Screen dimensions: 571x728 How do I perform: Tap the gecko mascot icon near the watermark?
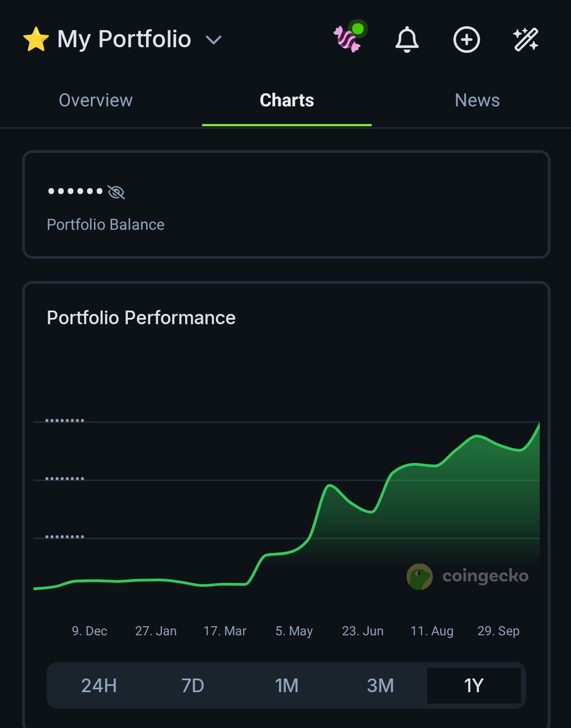tap(419, 577)
